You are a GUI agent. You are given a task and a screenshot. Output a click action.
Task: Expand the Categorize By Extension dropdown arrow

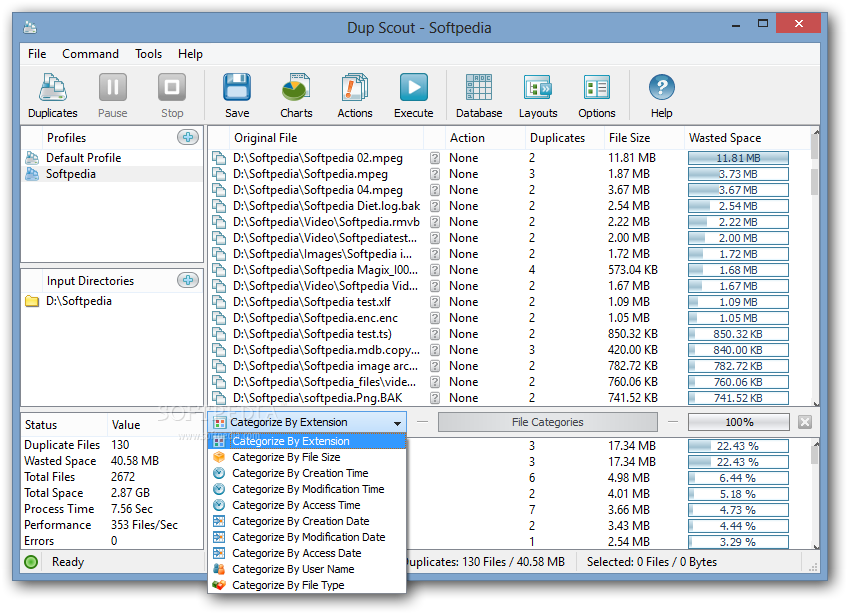[398, 423]
